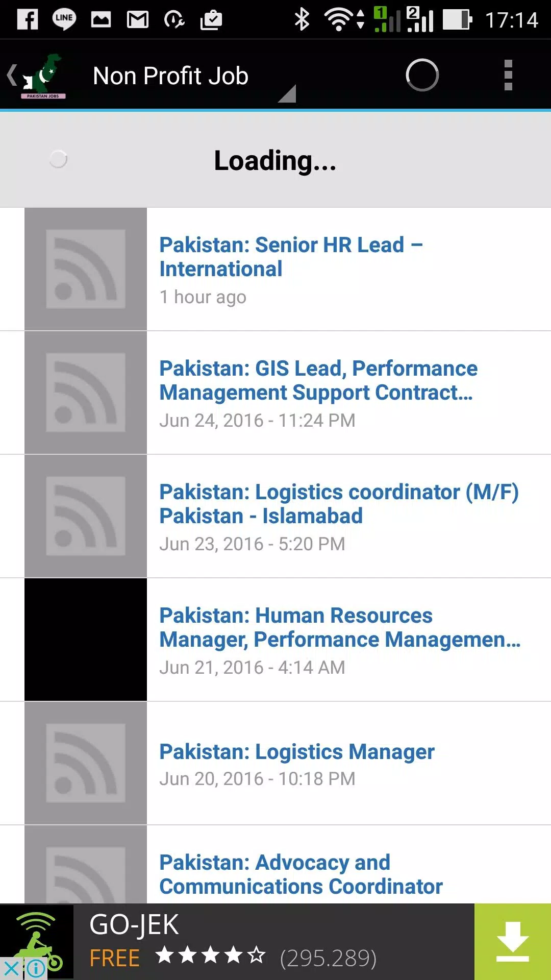Tap the Bluetooth status icon
The width and height of the screenshot is (551, 980).
302,20
